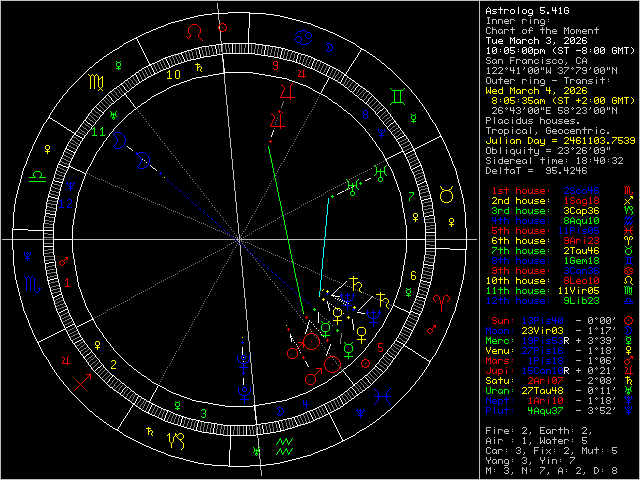
Task: Click the San Francisco, CA location line
Action: coord(535,60)
